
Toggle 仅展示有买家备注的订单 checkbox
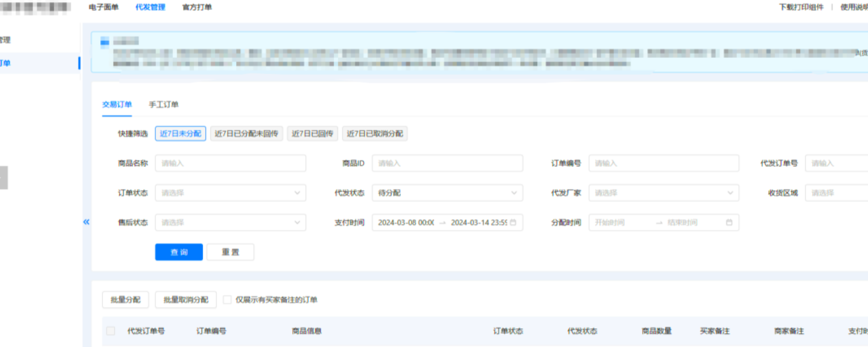227,300
